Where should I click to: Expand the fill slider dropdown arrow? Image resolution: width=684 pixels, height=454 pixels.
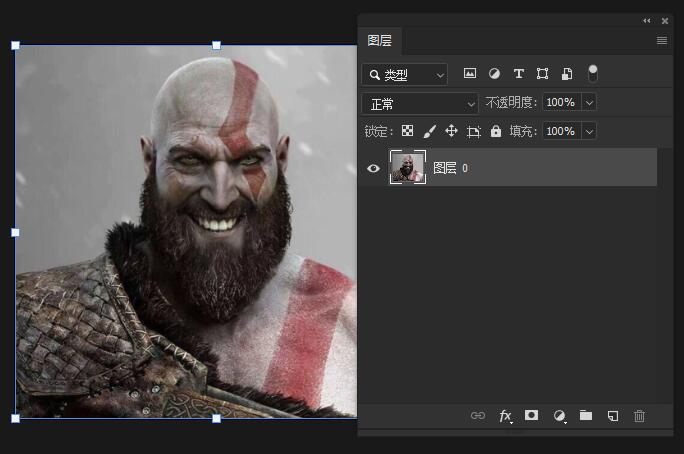[x=589, y=132]
